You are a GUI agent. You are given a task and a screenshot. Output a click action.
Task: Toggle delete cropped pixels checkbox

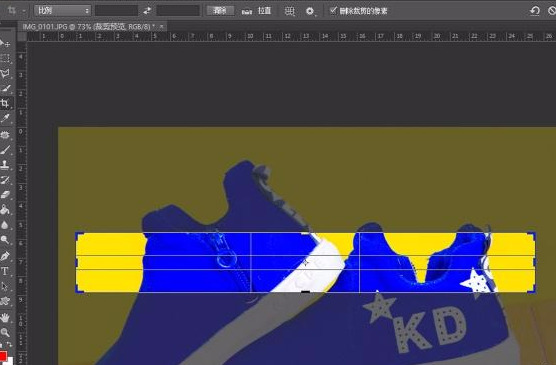333,10
